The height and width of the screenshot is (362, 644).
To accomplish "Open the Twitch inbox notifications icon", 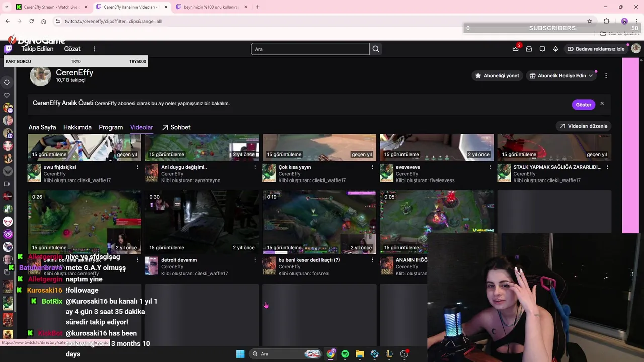I will [529, 49].
